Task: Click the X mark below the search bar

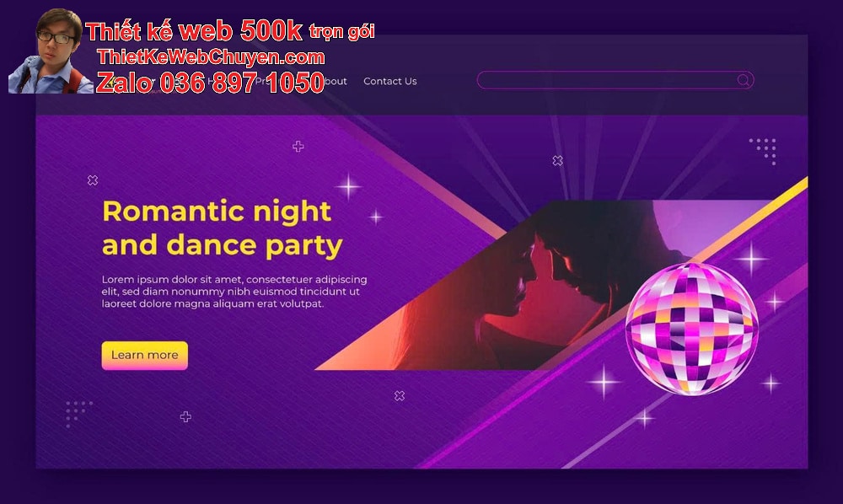Action: [x=557, y=161]
